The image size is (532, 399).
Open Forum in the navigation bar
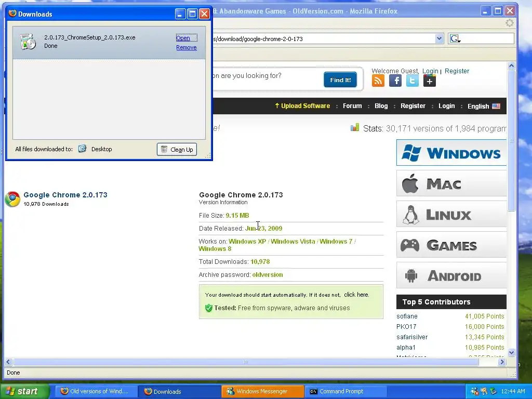tap(352, 106)
